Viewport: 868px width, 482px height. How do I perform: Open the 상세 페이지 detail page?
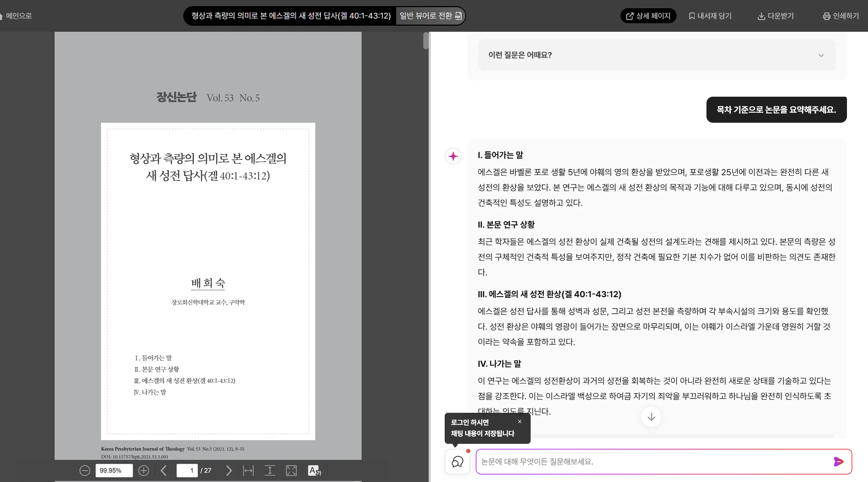[x=648, y=16]
